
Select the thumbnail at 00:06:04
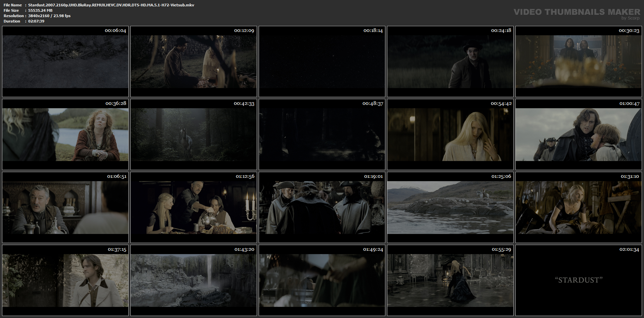[x=65, y=62]
